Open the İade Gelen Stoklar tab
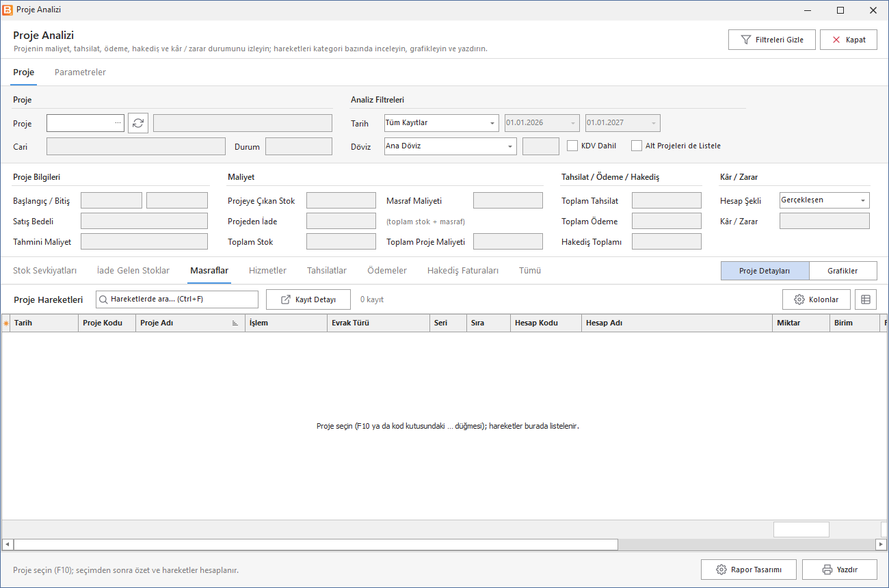 (133, 270)
